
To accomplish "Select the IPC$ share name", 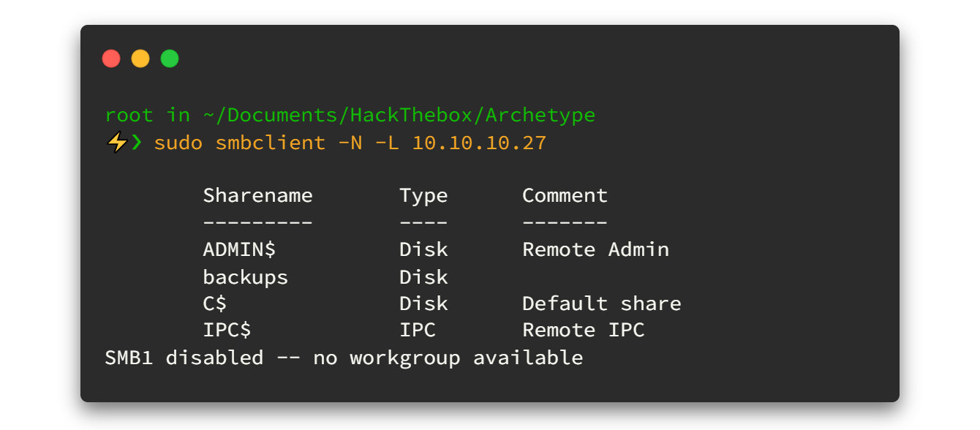I will 227,330.
